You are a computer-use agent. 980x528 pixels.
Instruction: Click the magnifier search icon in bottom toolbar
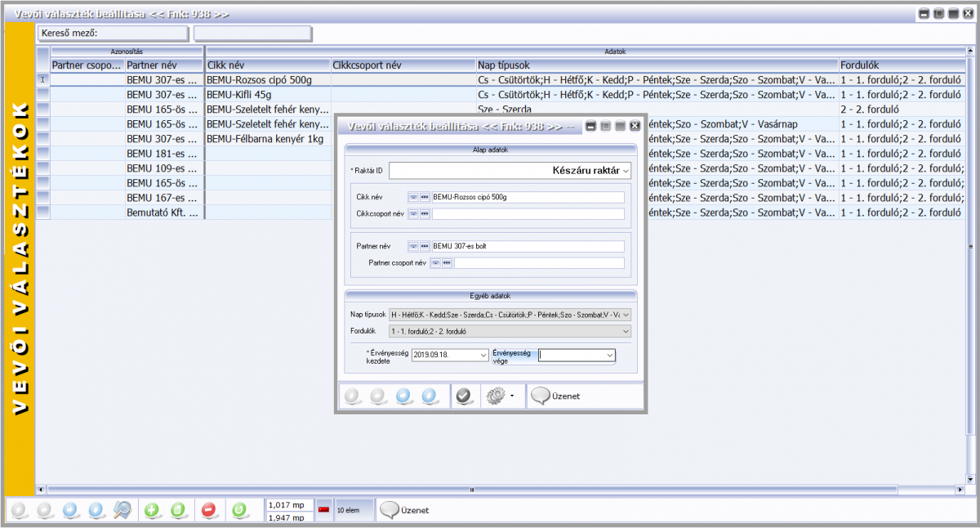[x=122, y=510]
